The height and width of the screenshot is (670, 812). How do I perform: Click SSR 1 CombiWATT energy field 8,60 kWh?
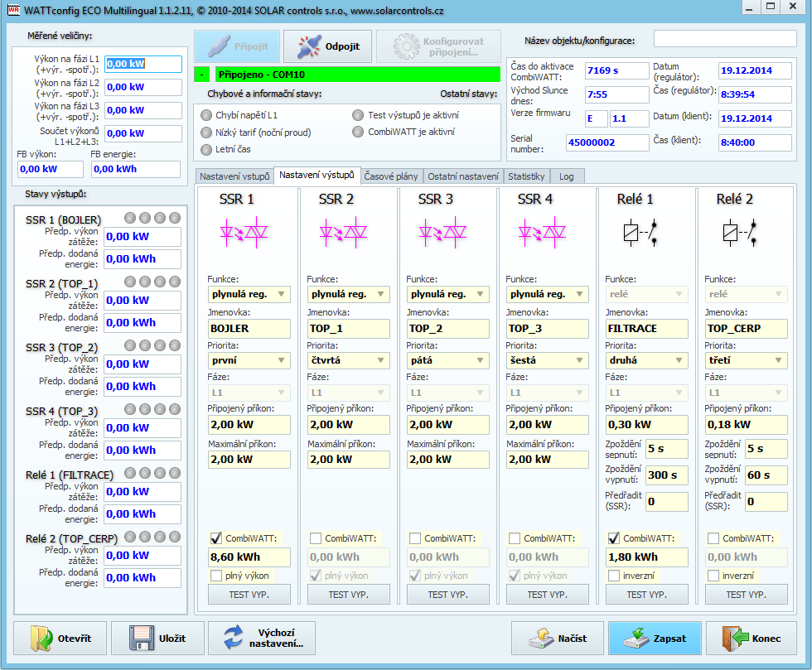(249, 557)
